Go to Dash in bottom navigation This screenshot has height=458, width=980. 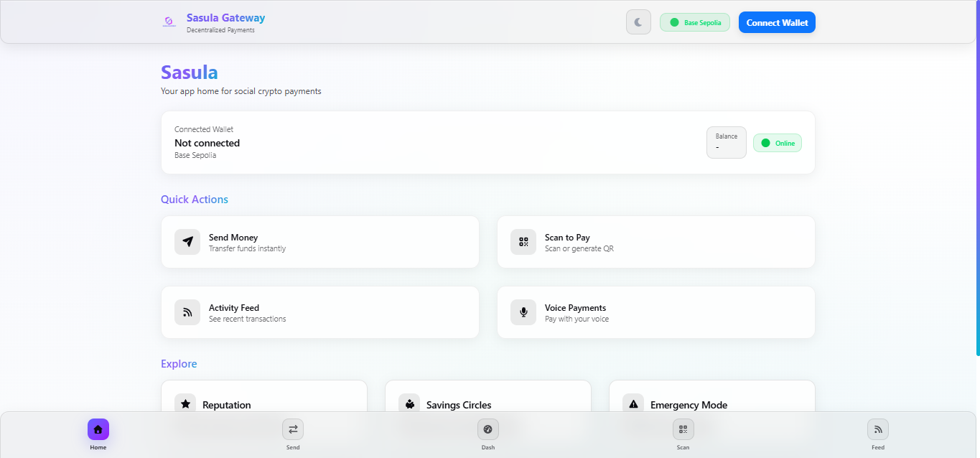(x=488, y=434)
